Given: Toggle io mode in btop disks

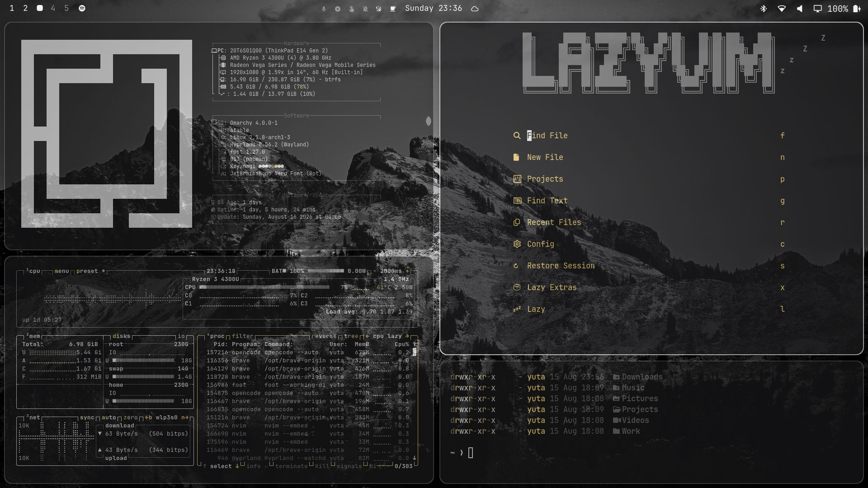Looking at the screenshot, I should pyautogui.click(x=181, y=336).
